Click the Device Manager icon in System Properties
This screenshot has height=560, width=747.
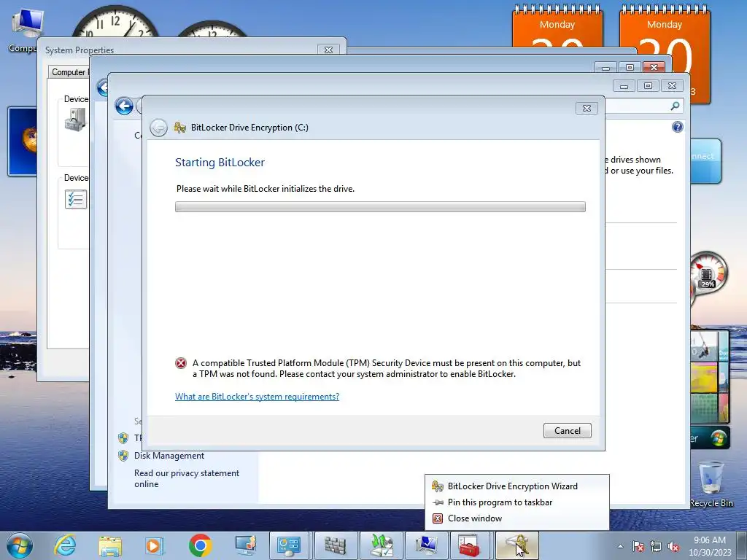tap(75, 119)
